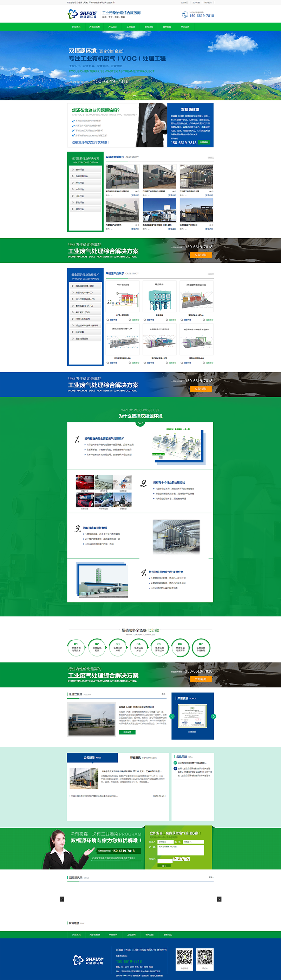
Task: Click the 内容 message box in the form
Action: [x=181, y=850]
